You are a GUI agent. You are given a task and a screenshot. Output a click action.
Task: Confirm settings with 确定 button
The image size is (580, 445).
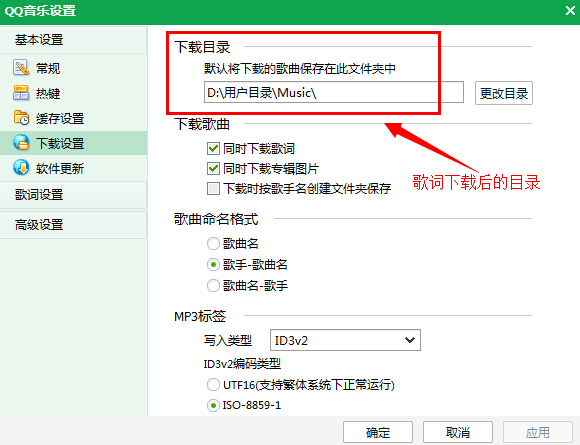(378, 432)
